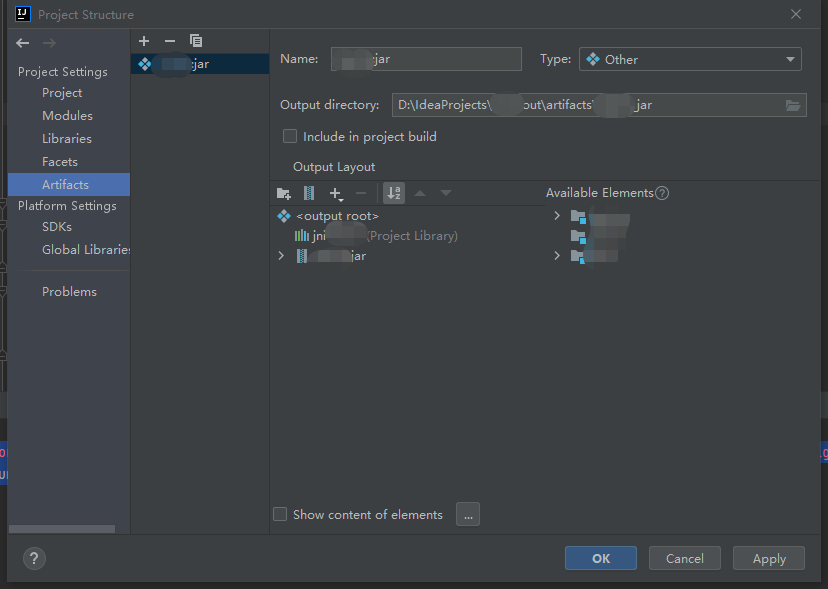Check Show content of elements

(x=280, y=514)
